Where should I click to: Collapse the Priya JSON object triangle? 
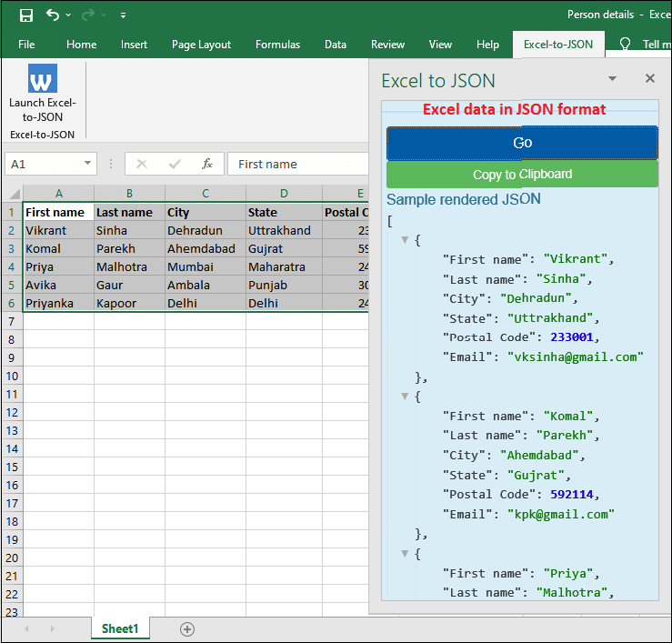(405, 553)
